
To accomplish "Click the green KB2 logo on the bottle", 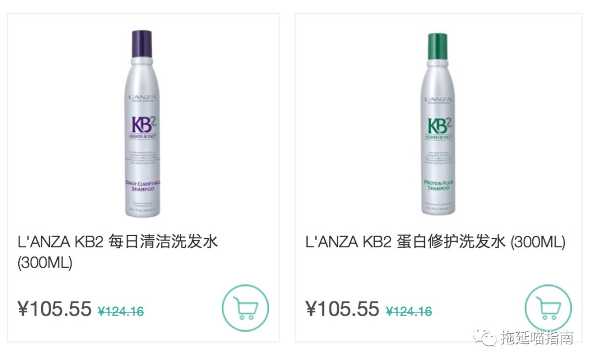I will pyautogui.click(x=439, y=126).
